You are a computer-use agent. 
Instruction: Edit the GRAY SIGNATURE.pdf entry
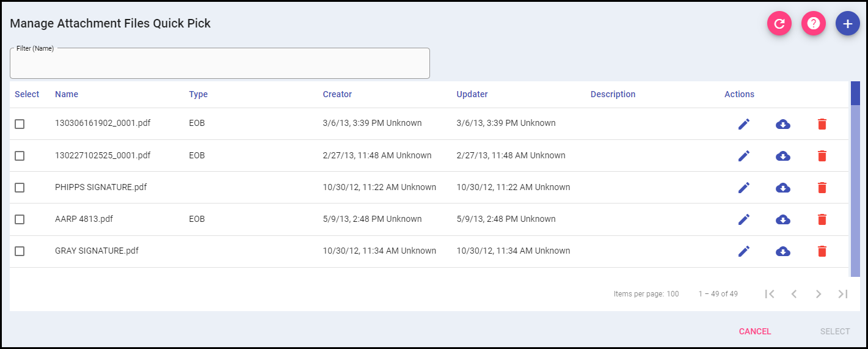click(x=743, y=251)
